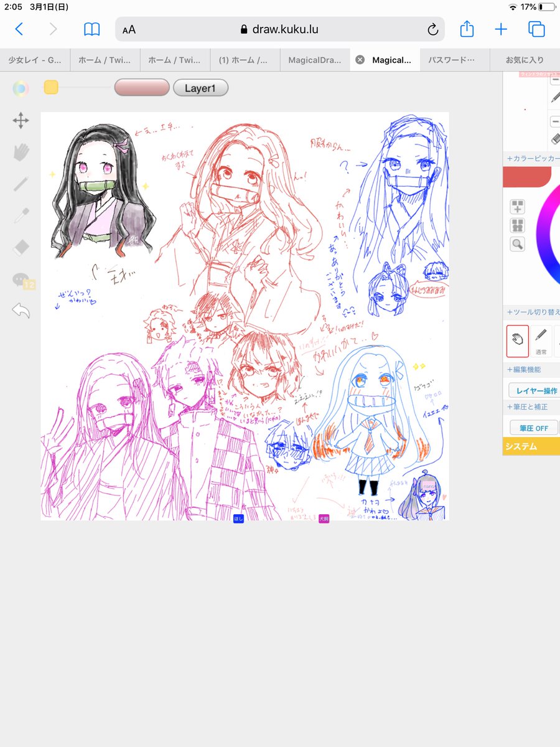Show all tabs overview

pos(536,29)
